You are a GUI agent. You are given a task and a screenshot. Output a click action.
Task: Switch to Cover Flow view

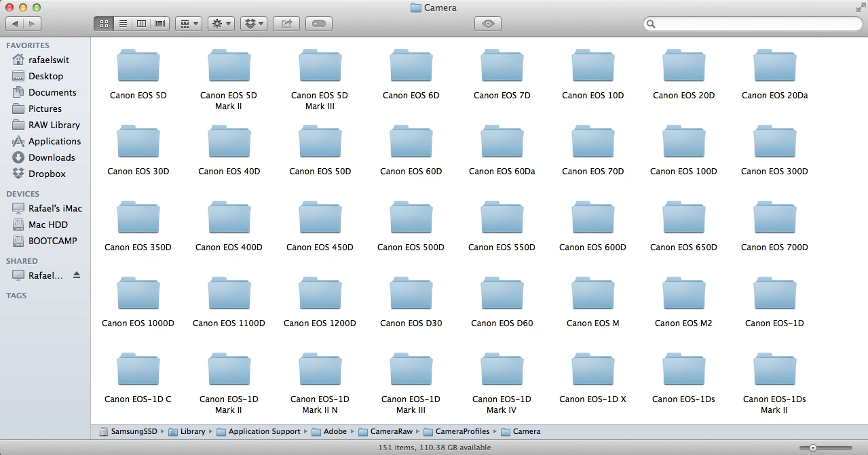click(160, 24)
